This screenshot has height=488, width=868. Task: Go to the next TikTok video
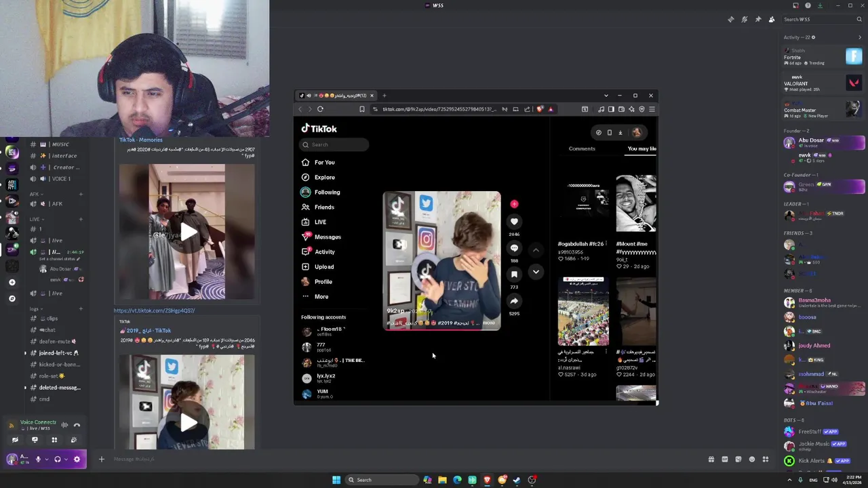click(536, 272)
